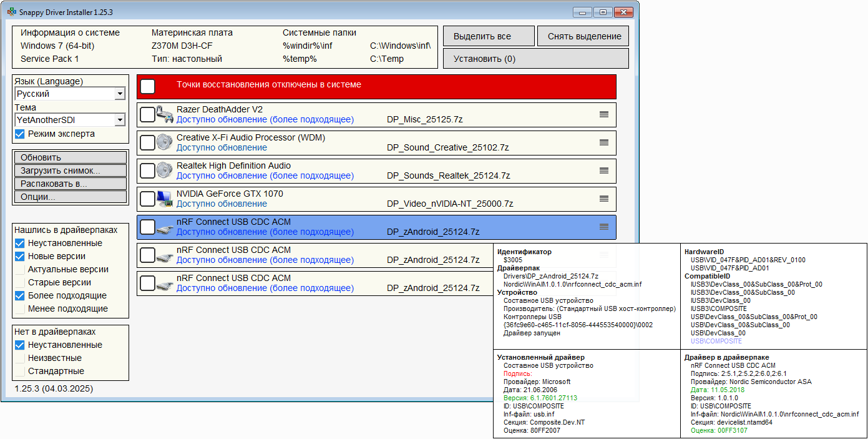Open hamburger menu for Realtek High Definition Audio

tap(603, 170)
